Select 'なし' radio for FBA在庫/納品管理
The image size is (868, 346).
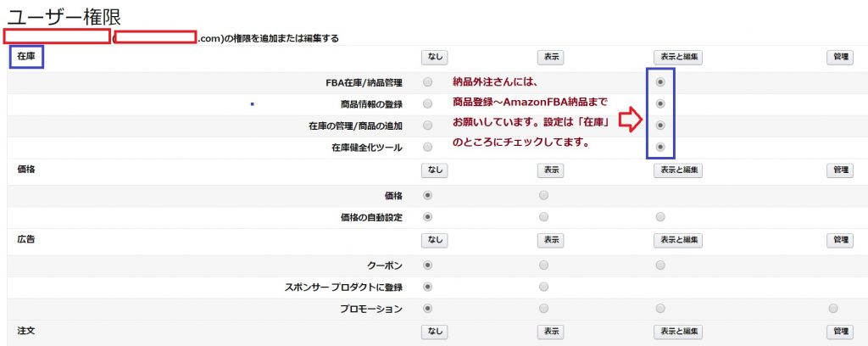click(x=427, y=82)
